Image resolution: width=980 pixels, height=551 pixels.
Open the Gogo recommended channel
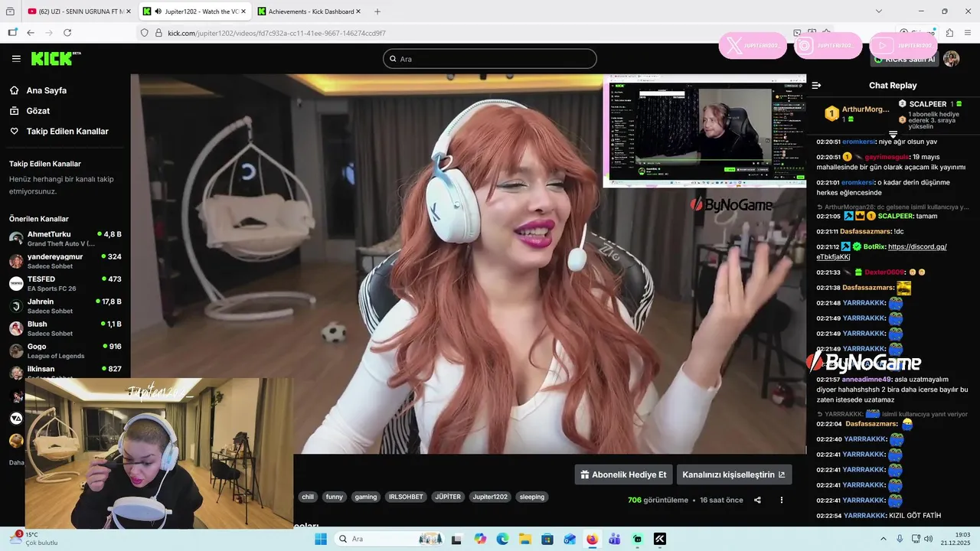(65, 350)
